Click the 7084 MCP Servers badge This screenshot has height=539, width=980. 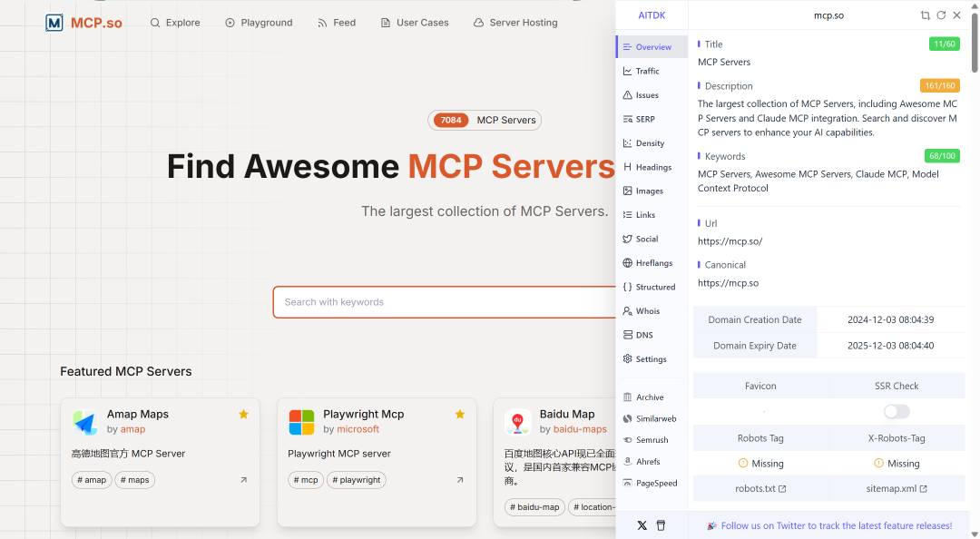click(485, 120)
